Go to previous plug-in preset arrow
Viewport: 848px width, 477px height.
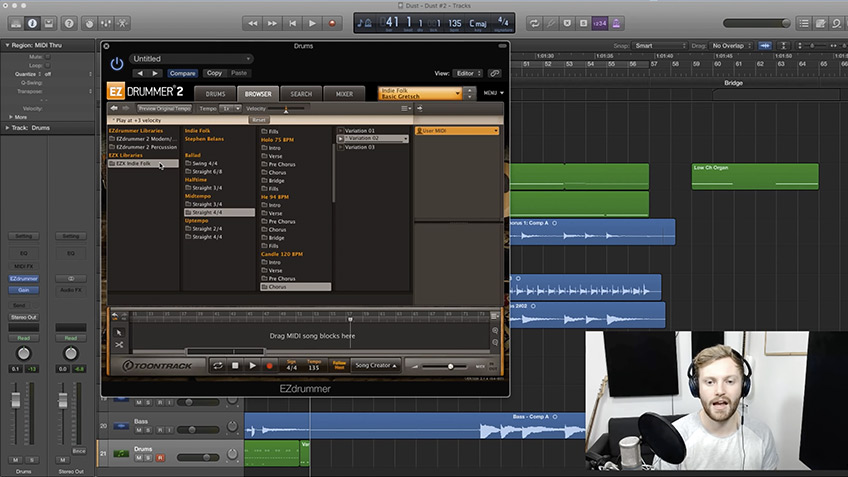tap(140, 73)
